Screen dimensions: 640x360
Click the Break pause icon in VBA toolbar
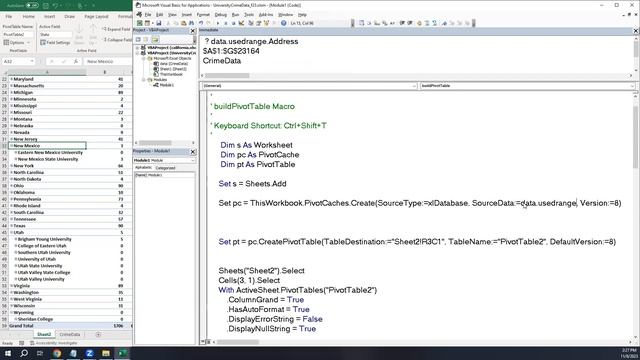coord(226,23)
